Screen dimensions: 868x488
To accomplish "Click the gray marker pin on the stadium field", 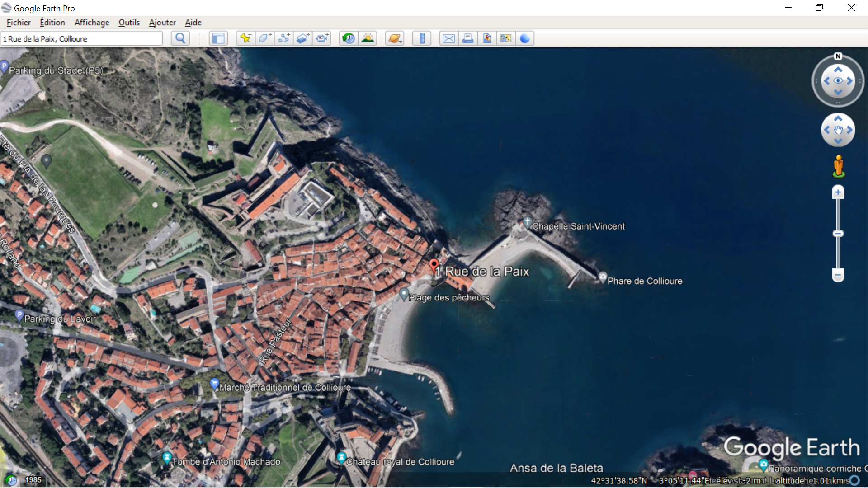I will (x=46, y=161).
